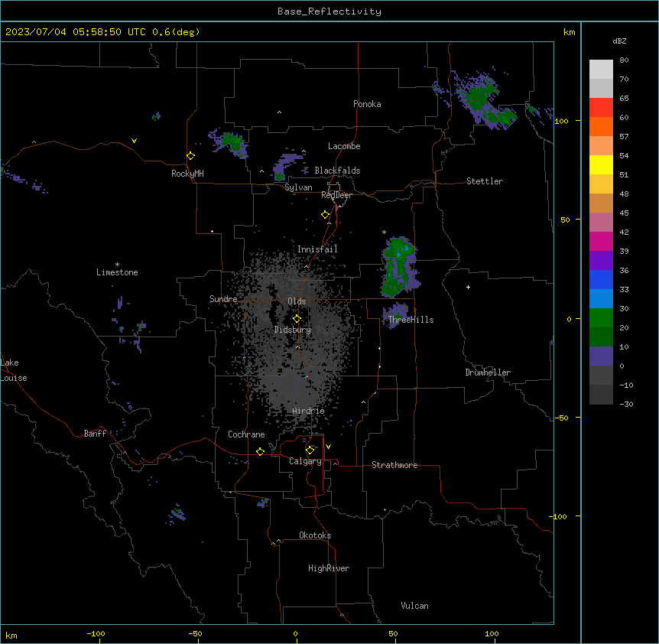Click the Ponoka city label
The height and width of the screenshot is (644, 659).
click(367, 104)
